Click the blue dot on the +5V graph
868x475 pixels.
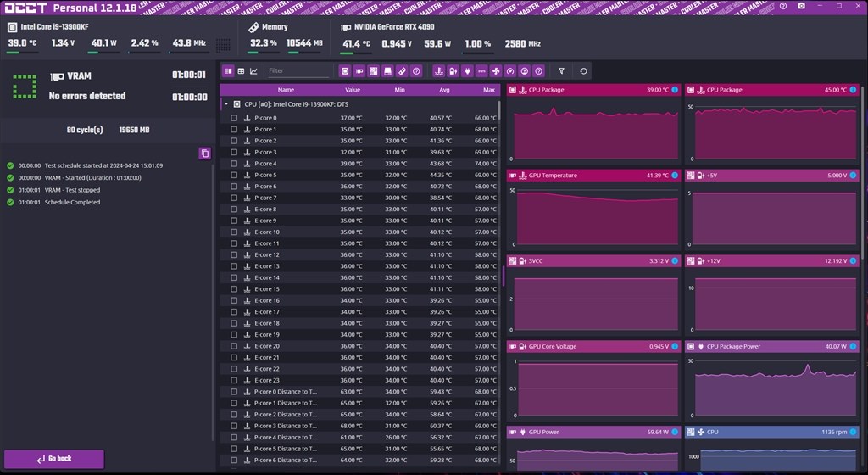tap(853, 176)
